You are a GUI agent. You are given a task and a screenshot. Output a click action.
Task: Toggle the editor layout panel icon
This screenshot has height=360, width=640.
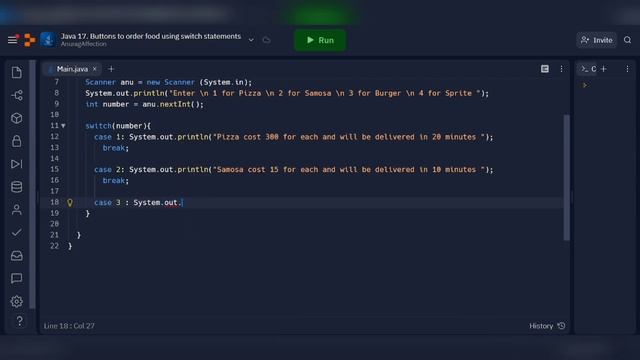pos(545,69)
